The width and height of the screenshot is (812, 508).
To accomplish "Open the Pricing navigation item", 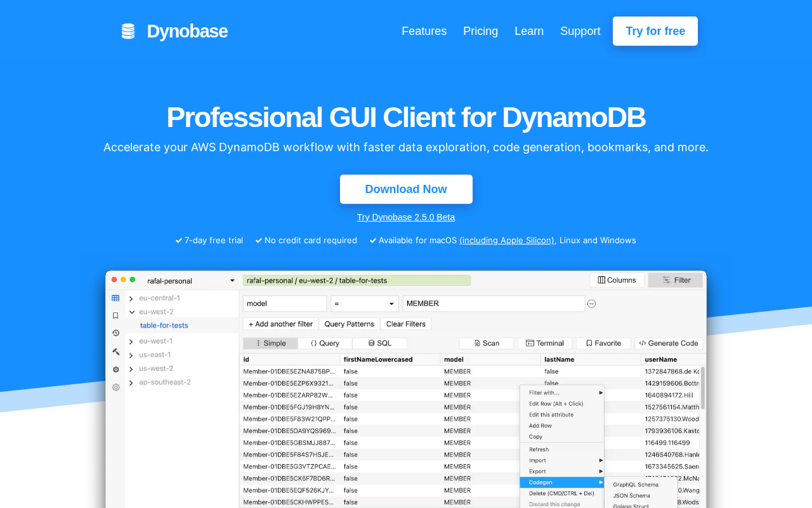I will 480,31.
